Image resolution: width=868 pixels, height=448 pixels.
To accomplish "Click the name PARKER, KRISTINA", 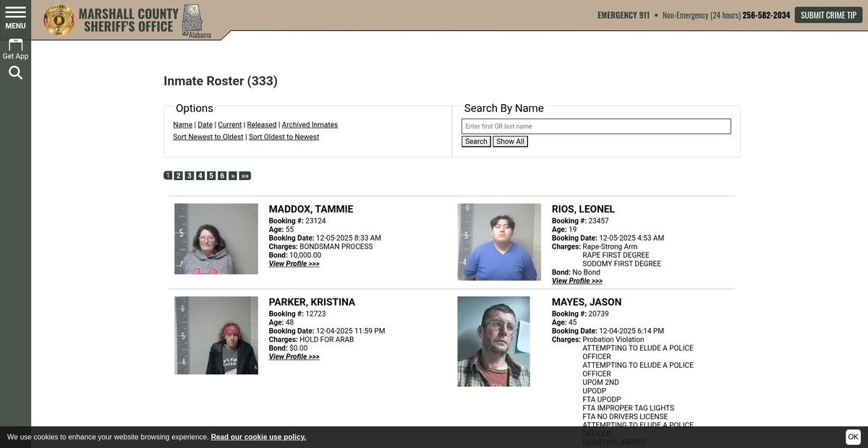I will coord(312,302).
